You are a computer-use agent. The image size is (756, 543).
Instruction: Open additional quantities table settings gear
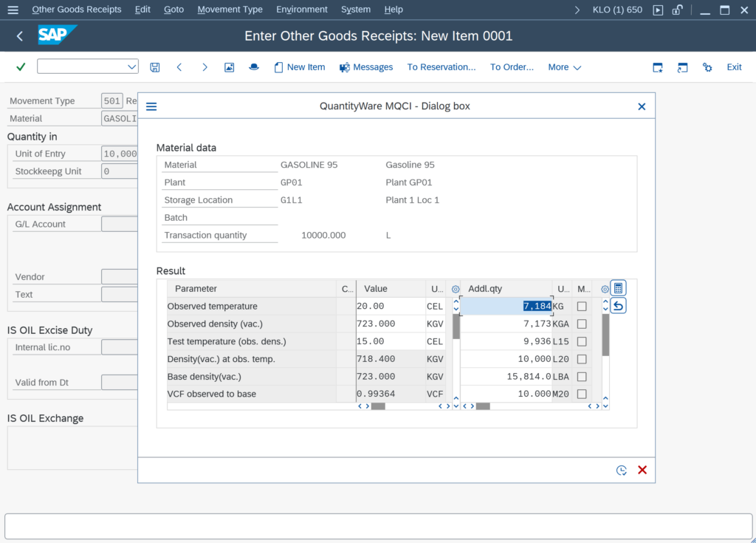point(605,289)
